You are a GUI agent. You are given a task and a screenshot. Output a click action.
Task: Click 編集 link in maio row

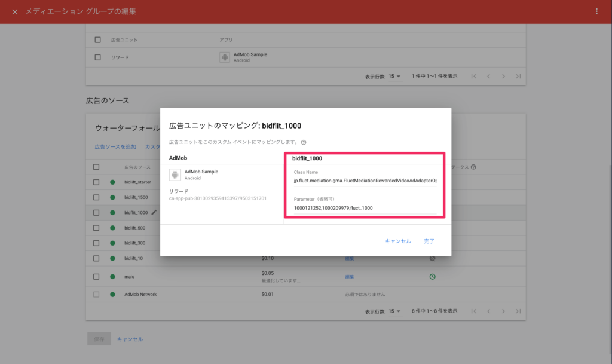[349, 277]
